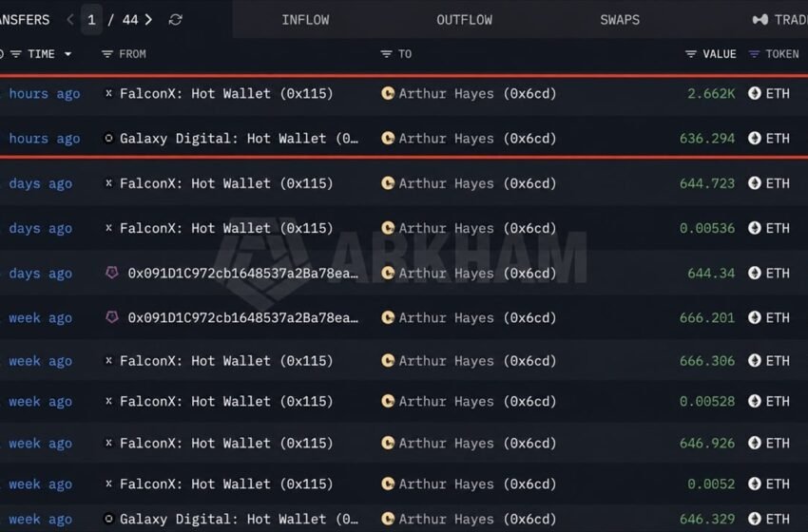Click the Galaxy Digital icon in last row
The image size is (808, 532).
(108, 519)
